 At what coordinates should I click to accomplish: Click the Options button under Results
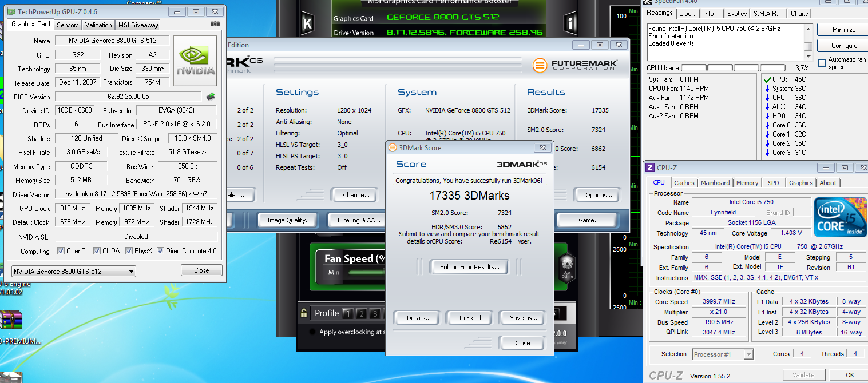(x=599, y=195)
